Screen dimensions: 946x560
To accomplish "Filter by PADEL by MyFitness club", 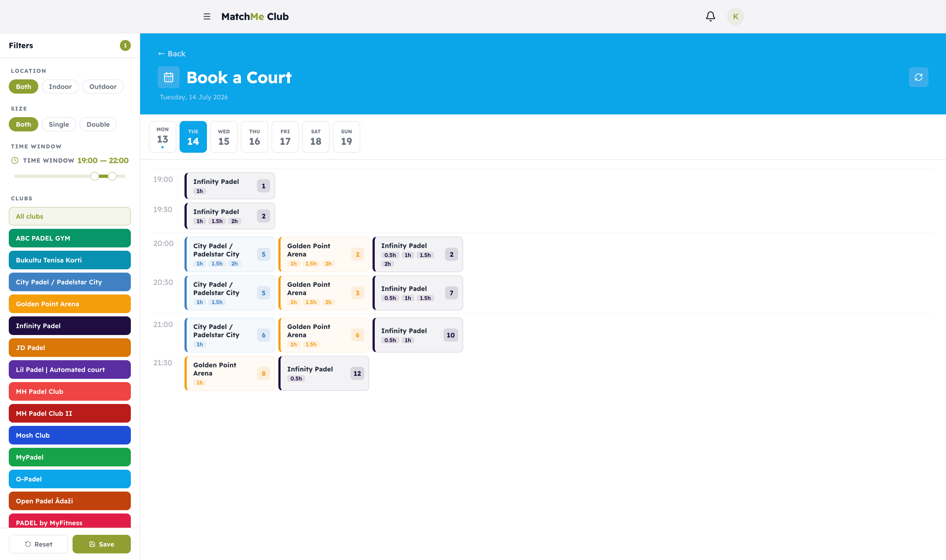I will coord(70,521).
